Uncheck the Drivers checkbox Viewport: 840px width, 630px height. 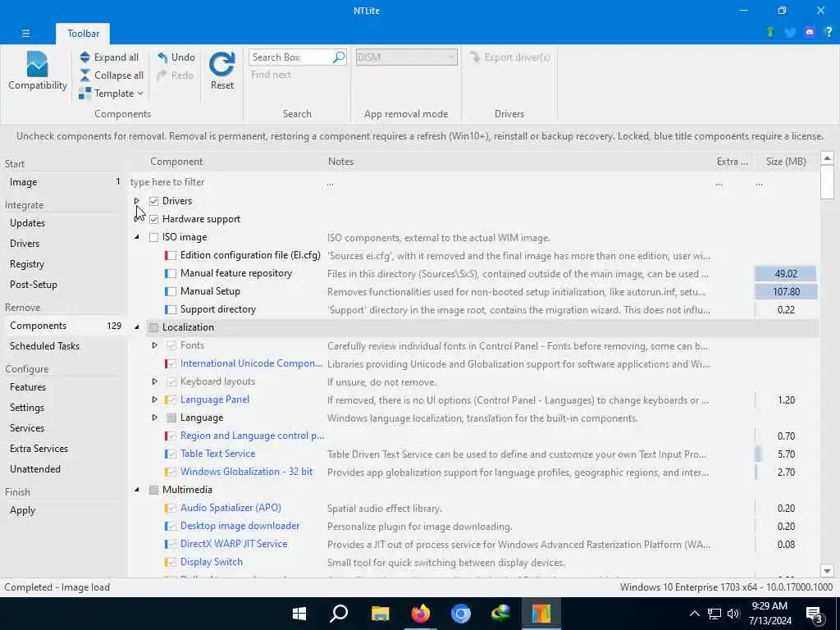[x=153, y=201]
